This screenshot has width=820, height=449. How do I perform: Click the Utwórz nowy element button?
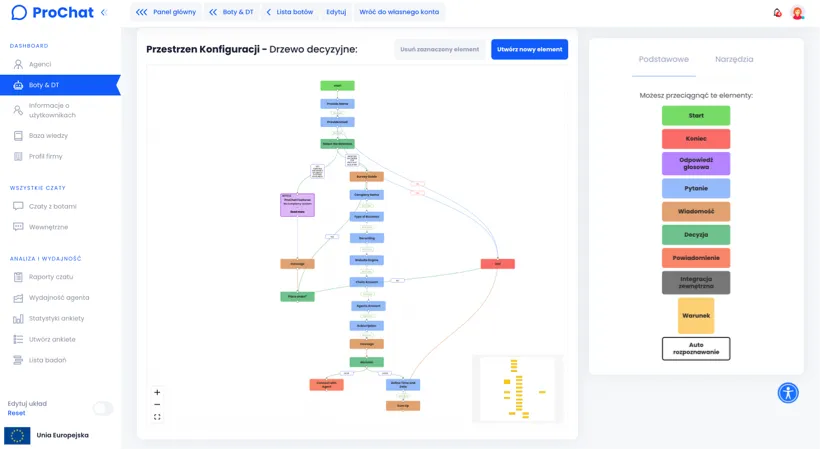[529, 49]
